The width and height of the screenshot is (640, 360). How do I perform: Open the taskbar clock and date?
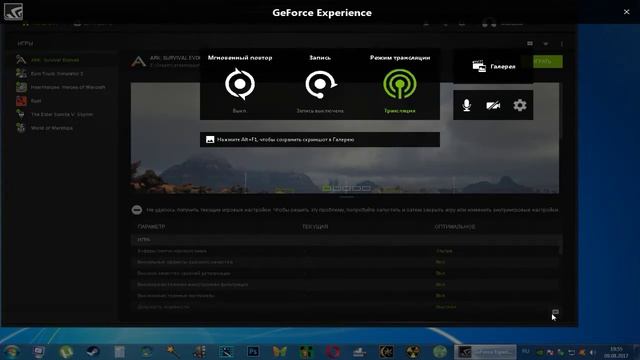(616, 352)
